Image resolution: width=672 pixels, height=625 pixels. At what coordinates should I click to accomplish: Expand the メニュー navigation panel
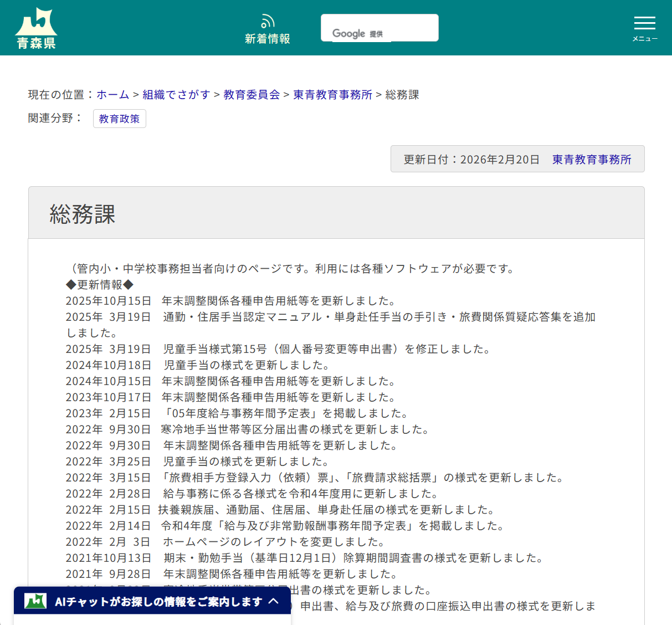point(644,28)
